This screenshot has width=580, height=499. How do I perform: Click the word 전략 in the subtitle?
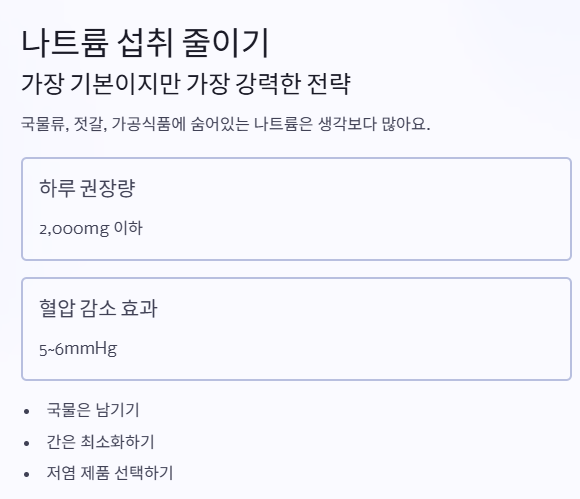(329, 84)
